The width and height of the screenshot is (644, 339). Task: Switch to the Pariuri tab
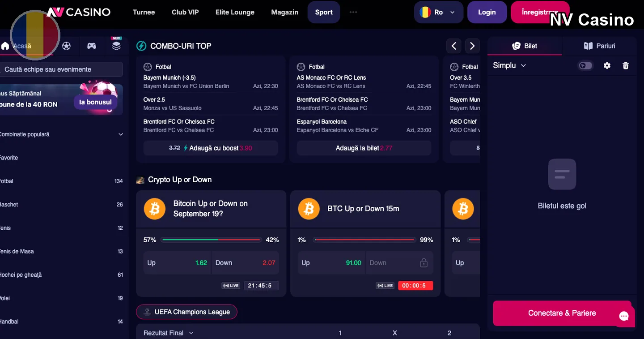(600, 46)
